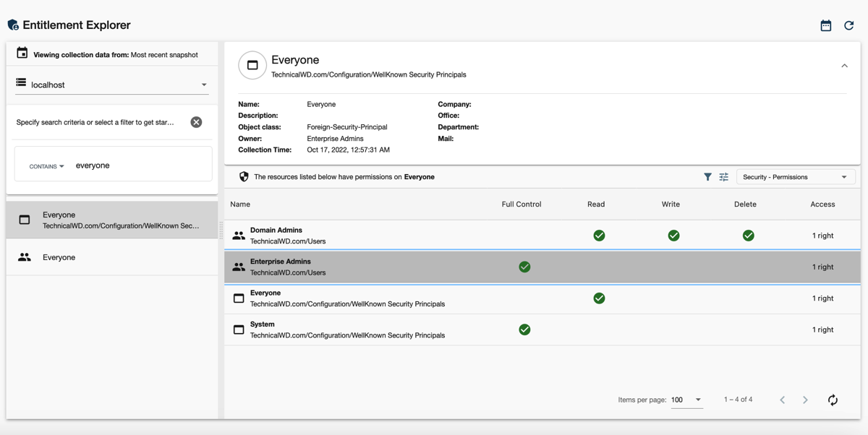The image size is (868, 435).
Task: Open the calendar snapshot picker icon
Action: click(x=825, y=25)
